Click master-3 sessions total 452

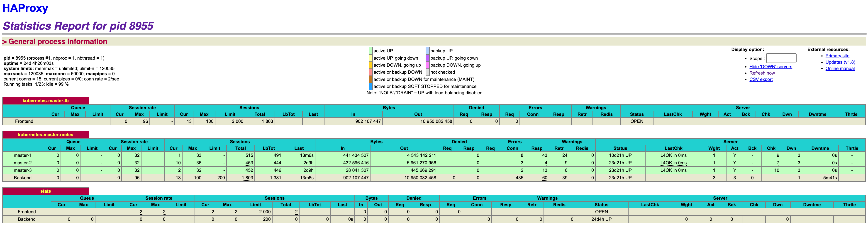tap(249, 170)
